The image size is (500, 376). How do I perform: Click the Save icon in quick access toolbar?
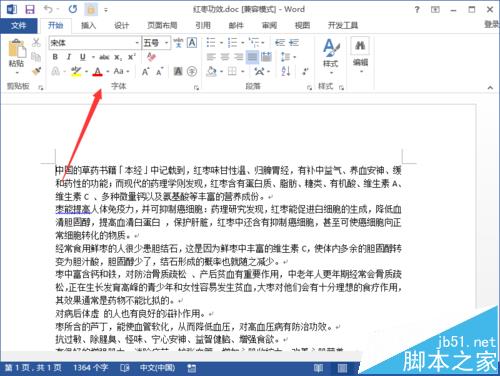(30, 9)
